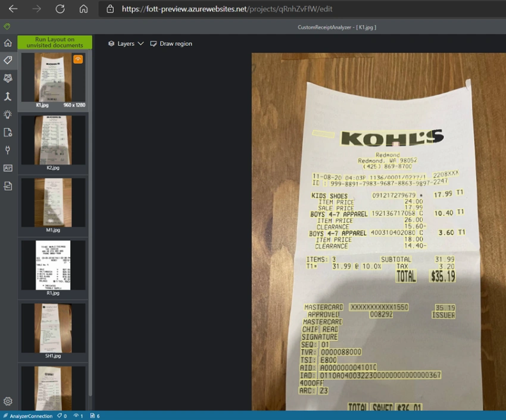Click the browser forward arrow
The width and height of the screenshot is (506, 420).
(36, 9)
